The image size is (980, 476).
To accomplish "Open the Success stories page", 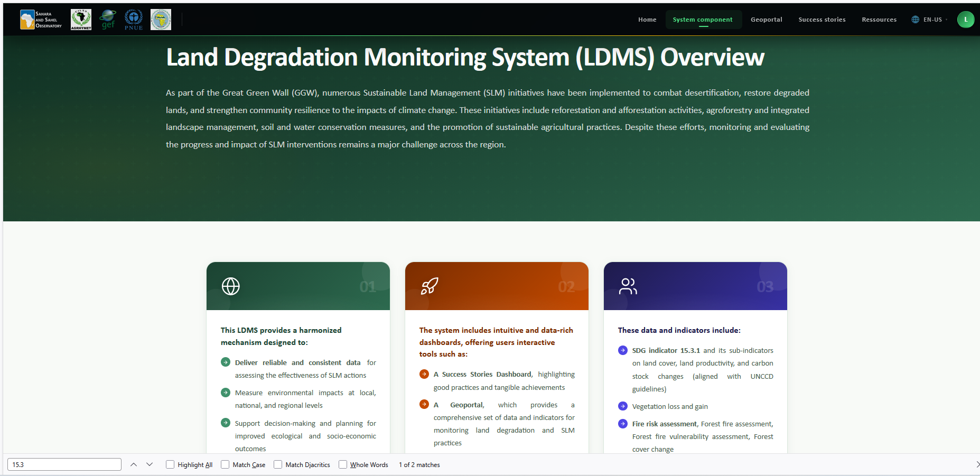I will point(822,19).
